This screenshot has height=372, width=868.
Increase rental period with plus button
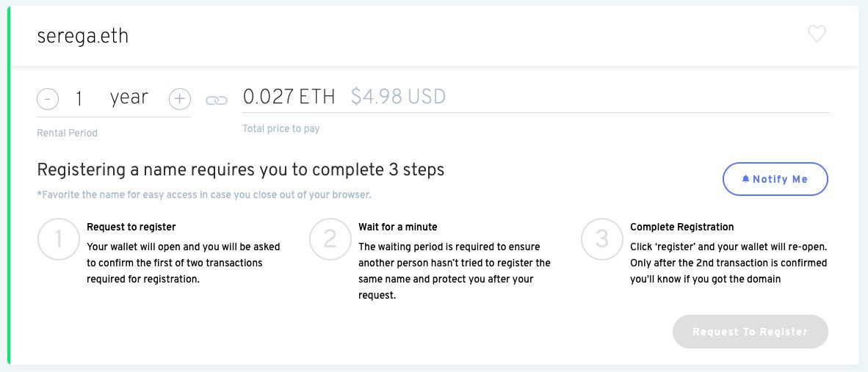point(179,99)
